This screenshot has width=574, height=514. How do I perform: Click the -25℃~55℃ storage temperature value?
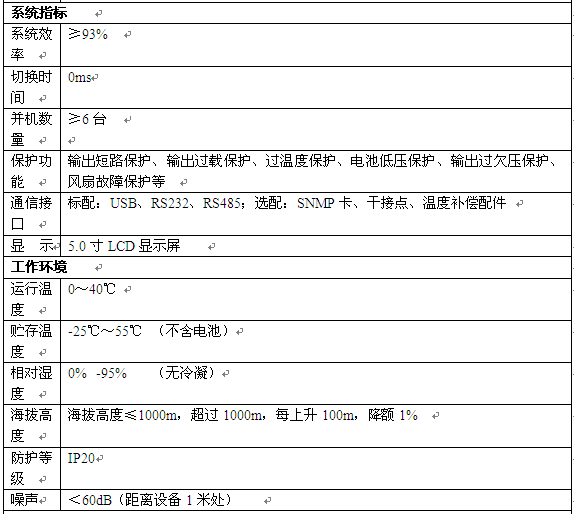[x=105, y=331]
